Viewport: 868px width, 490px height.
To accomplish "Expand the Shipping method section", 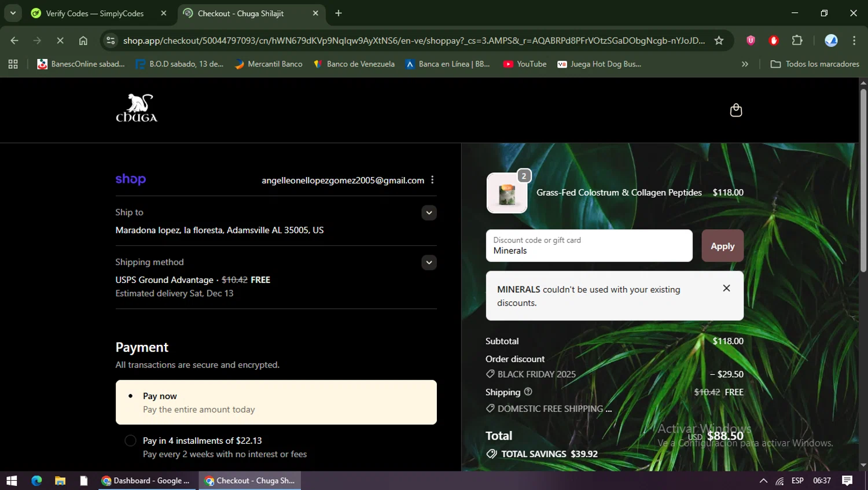I will coord(429,262).
